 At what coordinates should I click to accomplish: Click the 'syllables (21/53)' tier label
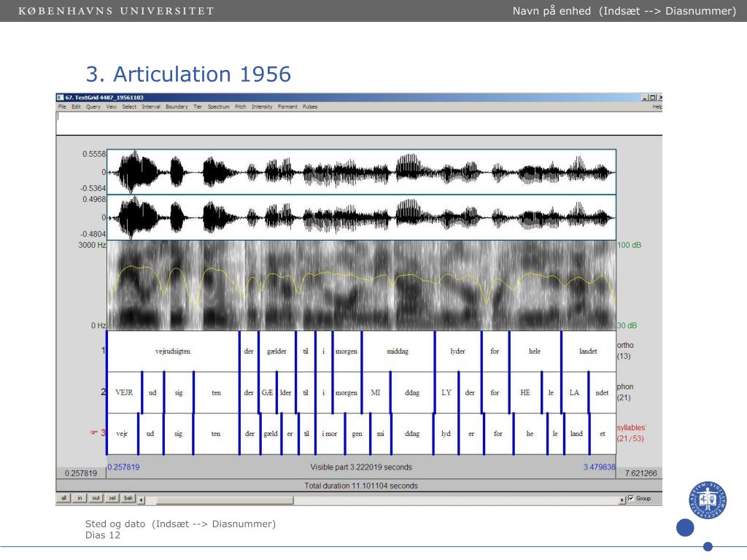click(x=631, y=433)
